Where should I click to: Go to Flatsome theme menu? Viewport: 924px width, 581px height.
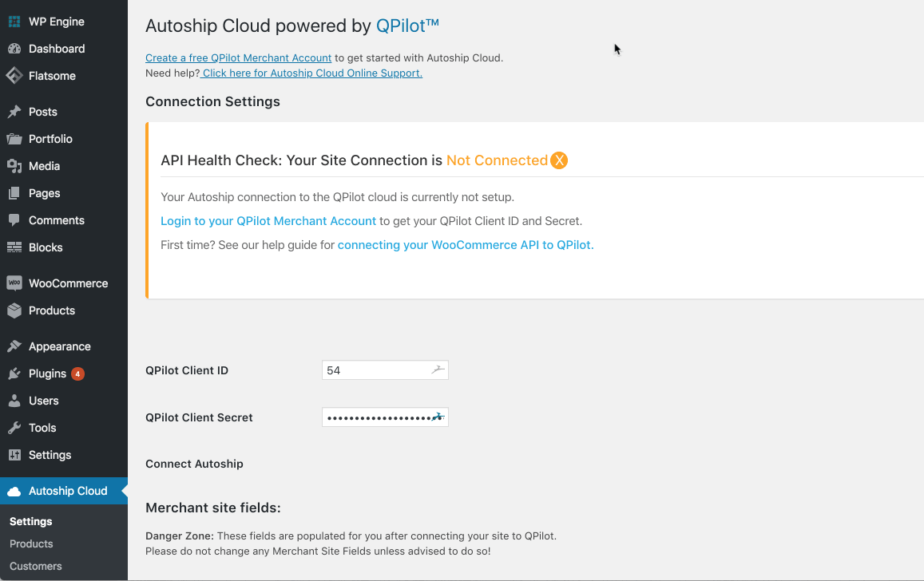(x=52, y=76)
